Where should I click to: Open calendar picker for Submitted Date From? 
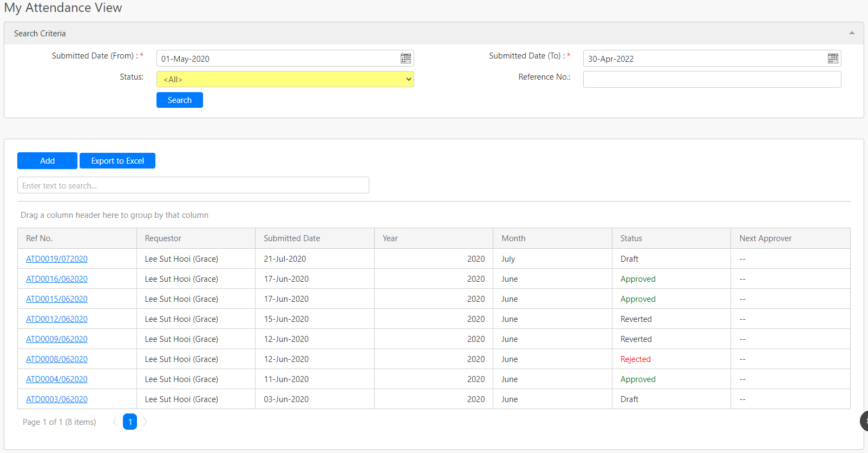[406, 59]
